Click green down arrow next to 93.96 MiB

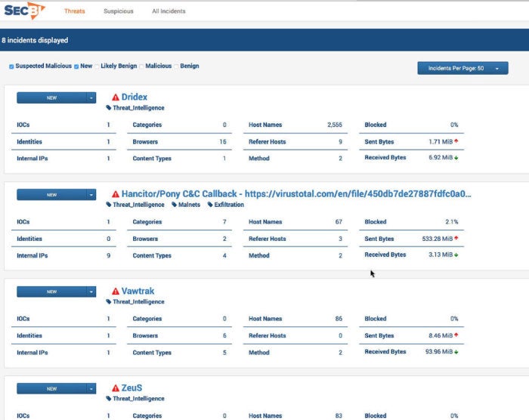pos(456,352)
